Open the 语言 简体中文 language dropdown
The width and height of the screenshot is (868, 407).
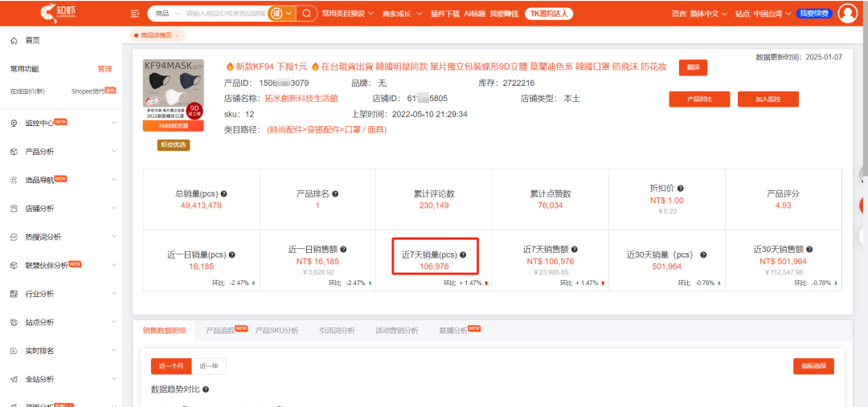(x=699, y=14)
